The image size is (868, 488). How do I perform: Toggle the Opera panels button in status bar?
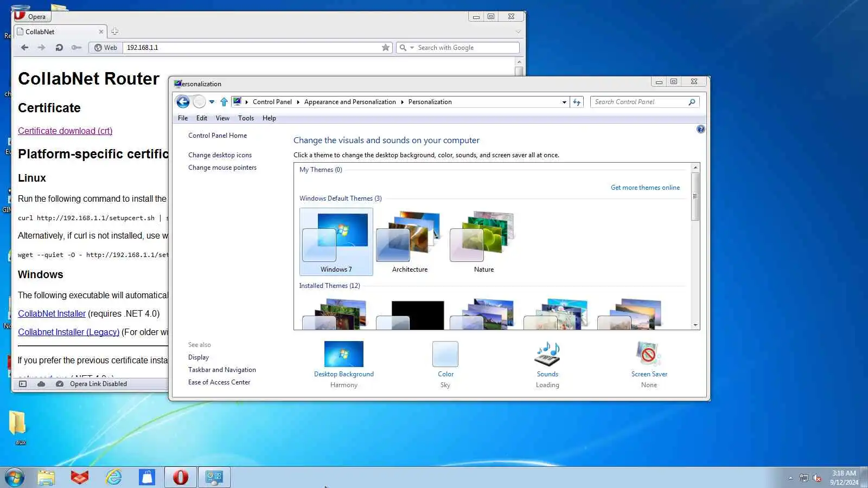pos(23,384)
